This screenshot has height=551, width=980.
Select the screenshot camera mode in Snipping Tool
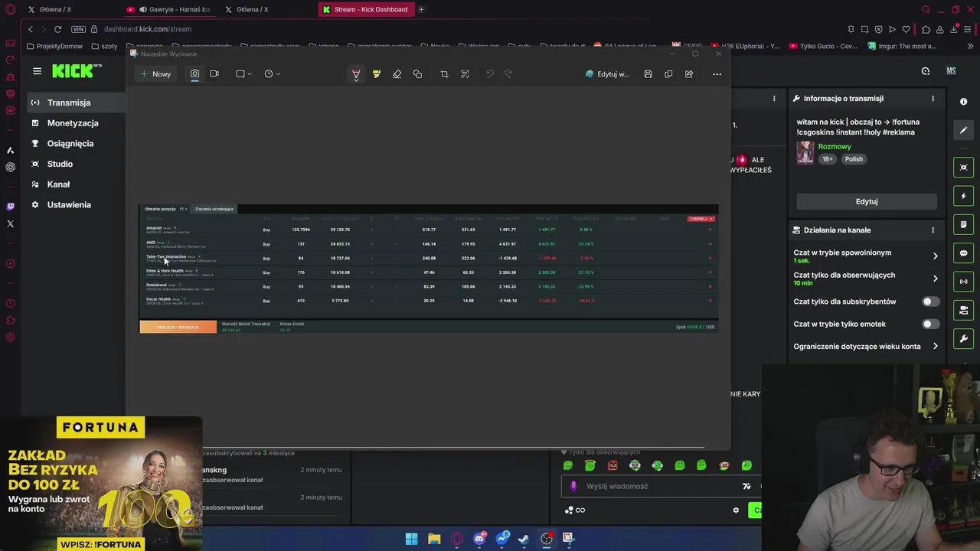194,74
